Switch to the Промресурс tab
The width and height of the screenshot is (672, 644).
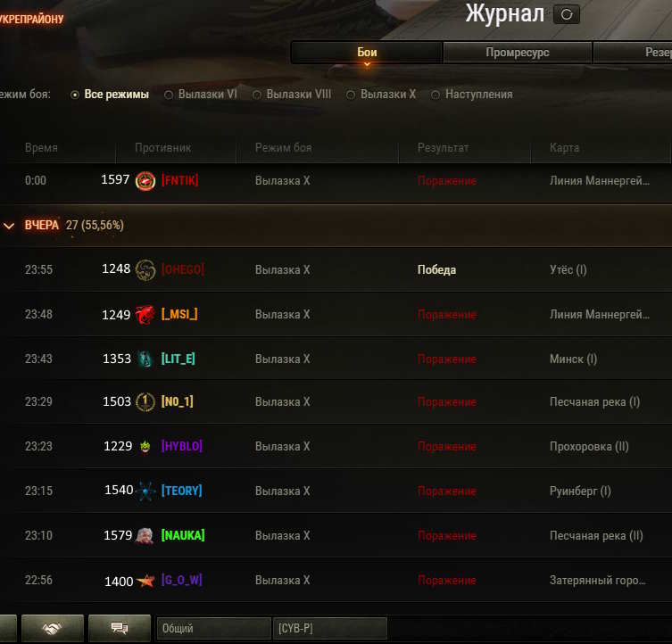point(518,53)
